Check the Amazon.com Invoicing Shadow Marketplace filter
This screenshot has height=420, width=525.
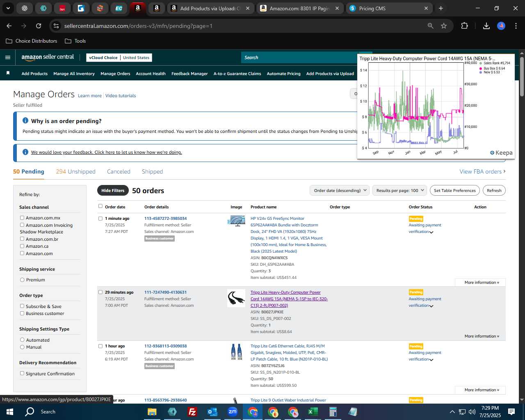tap(22, 225)
